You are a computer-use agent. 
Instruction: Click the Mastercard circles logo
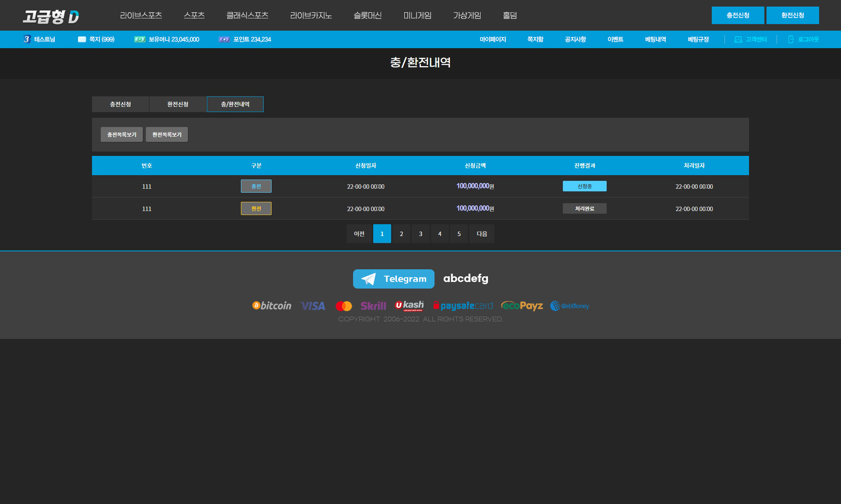click(x=344, y=306)
